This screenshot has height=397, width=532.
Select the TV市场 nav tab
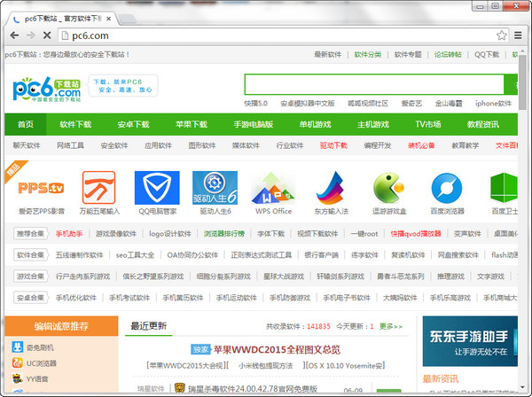point(428,124)
